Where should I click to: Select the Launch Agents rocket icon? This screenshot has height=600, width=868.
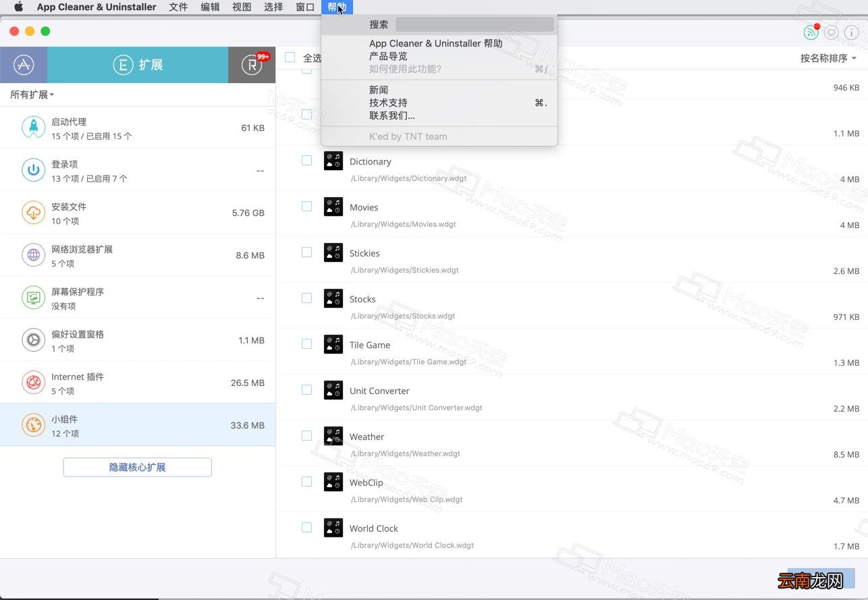point(33,128)
